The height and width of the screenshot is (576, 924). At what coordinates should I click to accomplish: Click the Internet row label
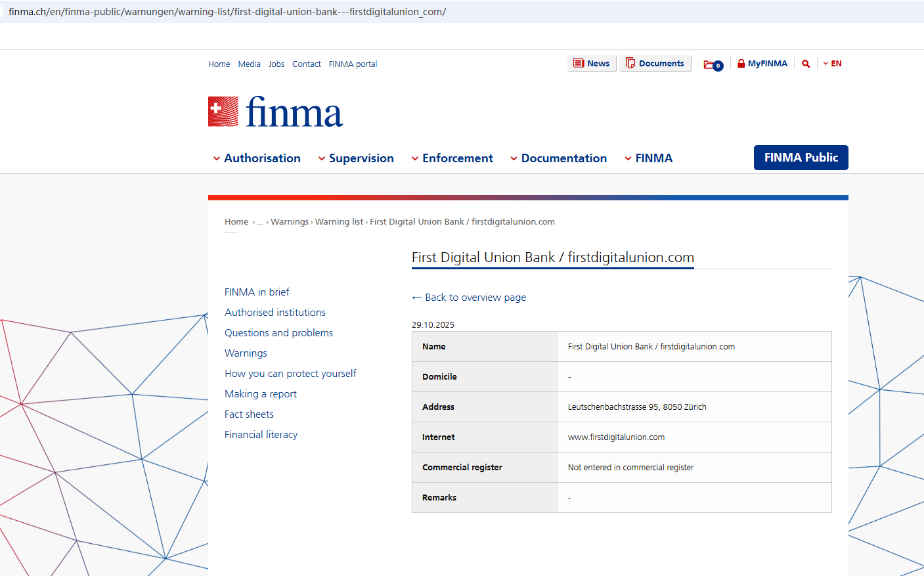click(x=439, y=437)
